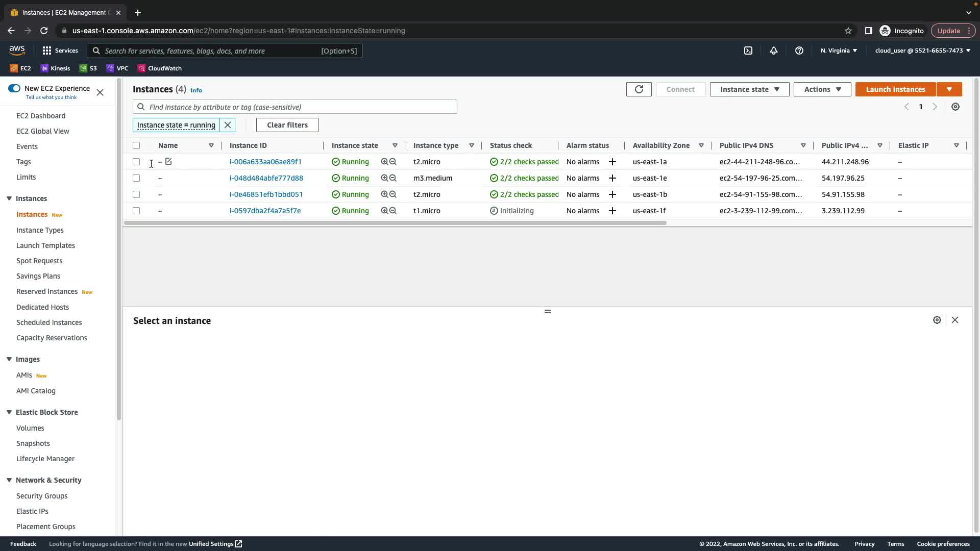980x551 pixels.
Task: Open AWS CloudShell icon in top bar
Action: (748, 51)
